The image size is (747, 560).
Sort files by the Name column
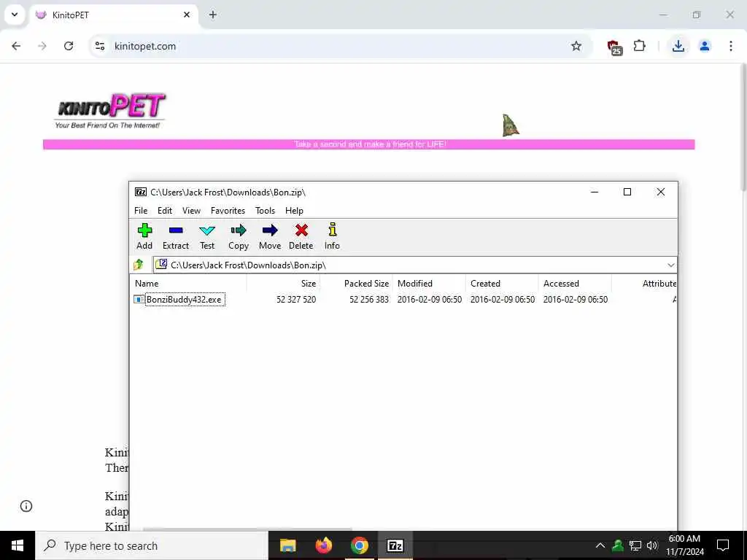click(x=189, y=284)
